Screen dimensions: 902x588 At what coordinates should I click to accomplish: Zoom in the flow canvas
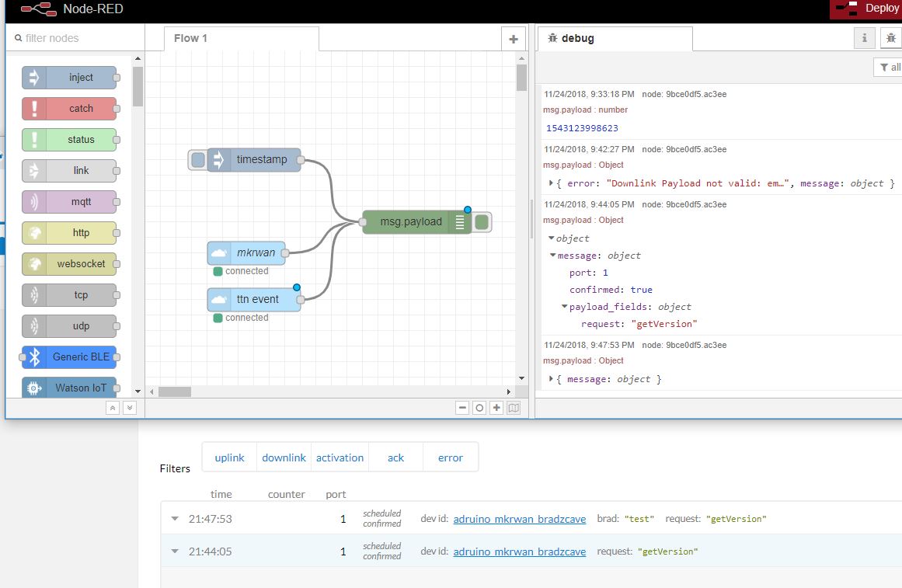pyautogui.click(x=496, y=408)
